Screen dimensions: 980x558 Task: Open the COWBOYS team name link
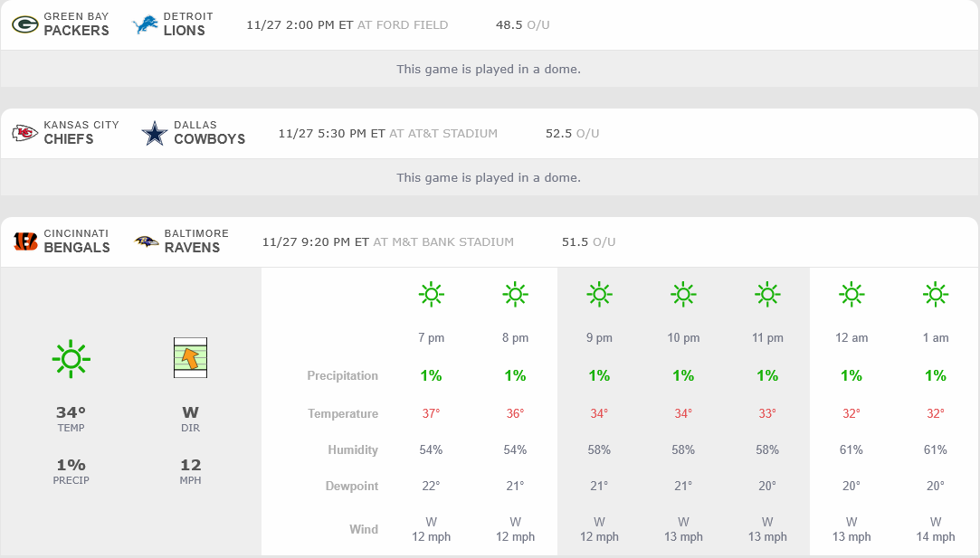(209, 139)
